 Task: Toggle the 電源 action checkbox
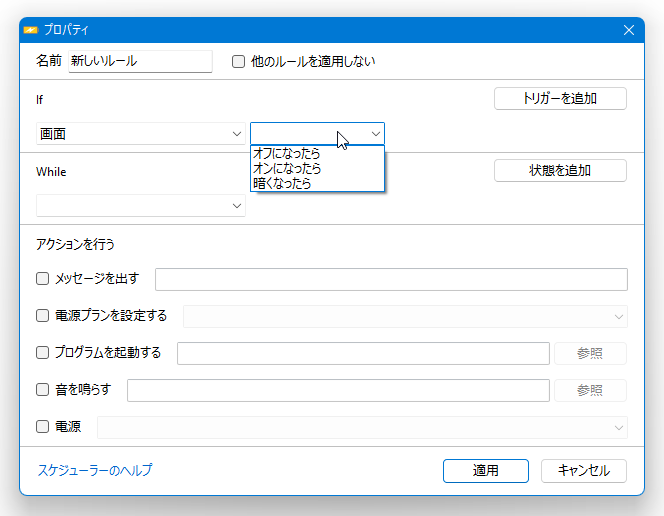click(x=42, y=426)
